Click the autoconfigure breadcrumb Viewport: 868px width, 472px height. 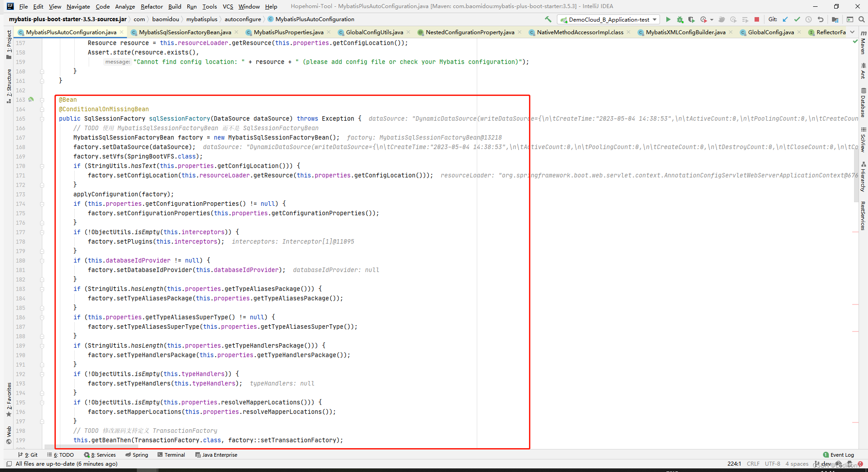click(243, 19)
